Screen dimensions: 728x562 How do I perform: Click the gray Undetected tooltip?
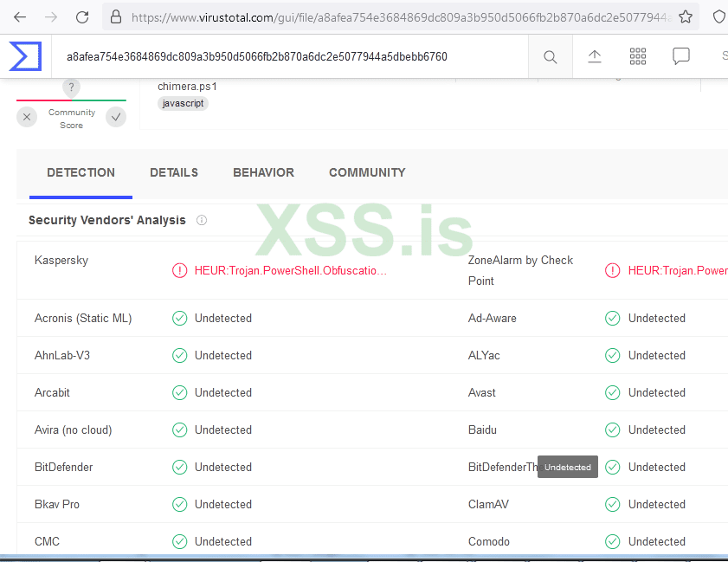568,467
